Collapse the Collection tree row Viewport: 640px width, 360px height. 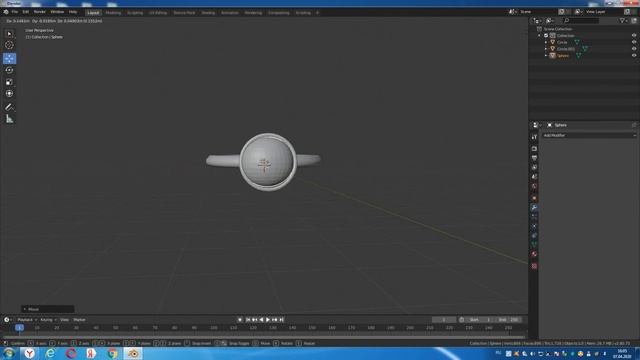[x=540, y=36]
